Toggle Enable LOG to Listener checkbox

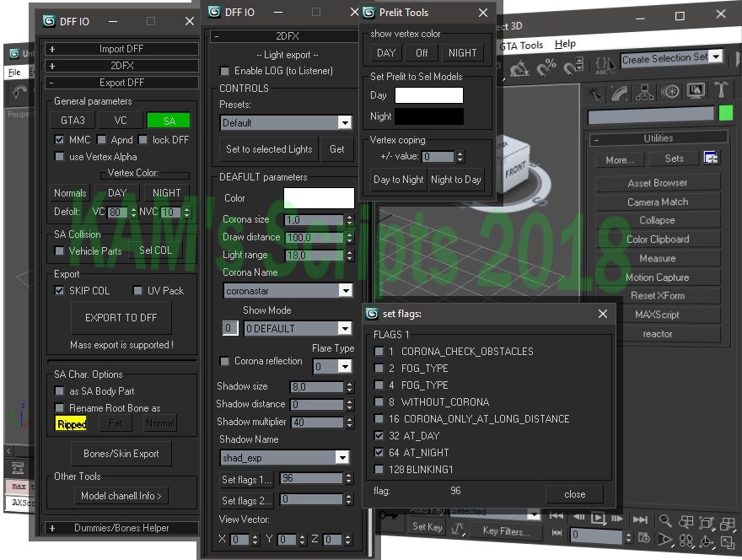click(224, 72)
